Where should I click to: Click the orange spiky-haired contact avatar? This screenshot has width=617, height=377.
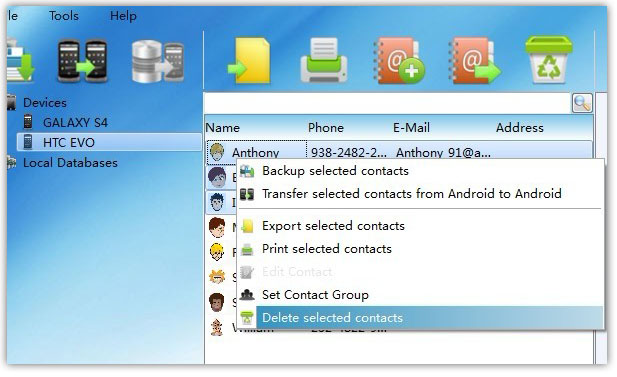pos(217,277)
